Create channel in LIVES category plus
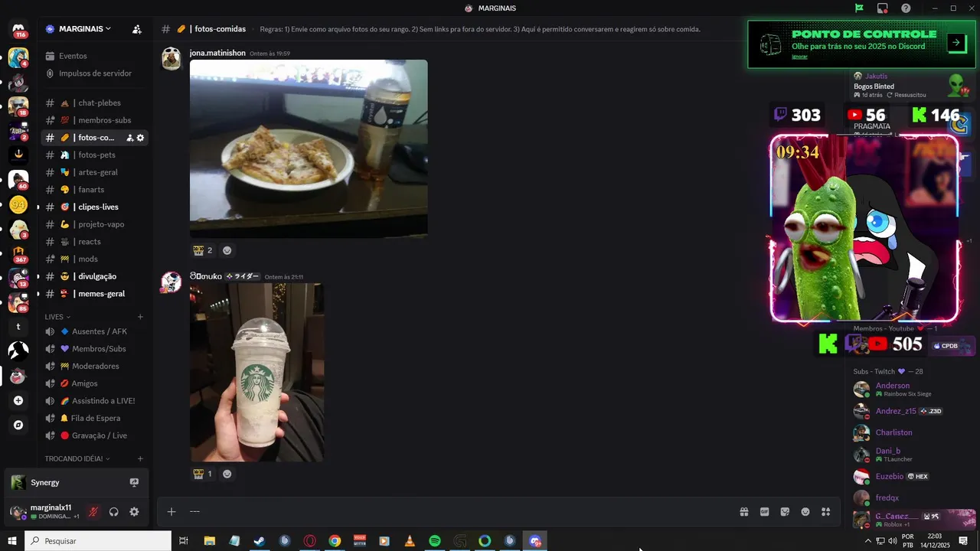This screenshot has width=980, height=551. pyautogui.click(x=140, y=317)
